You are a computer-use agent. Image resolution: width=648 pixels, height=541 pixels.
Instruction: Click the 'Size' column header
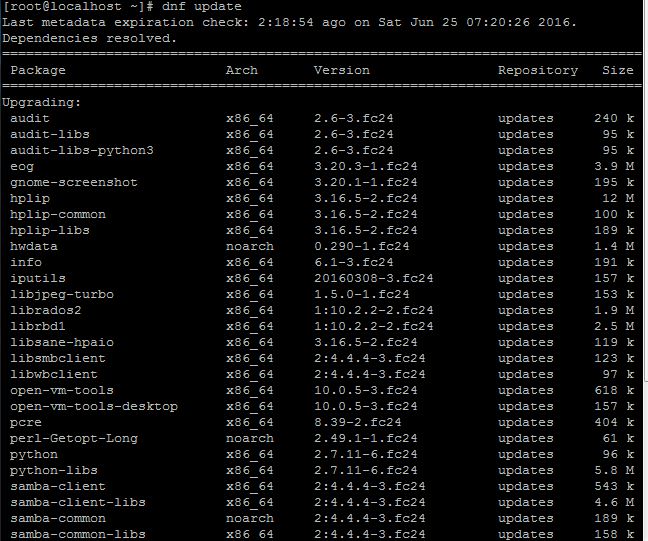coord(618,70)
